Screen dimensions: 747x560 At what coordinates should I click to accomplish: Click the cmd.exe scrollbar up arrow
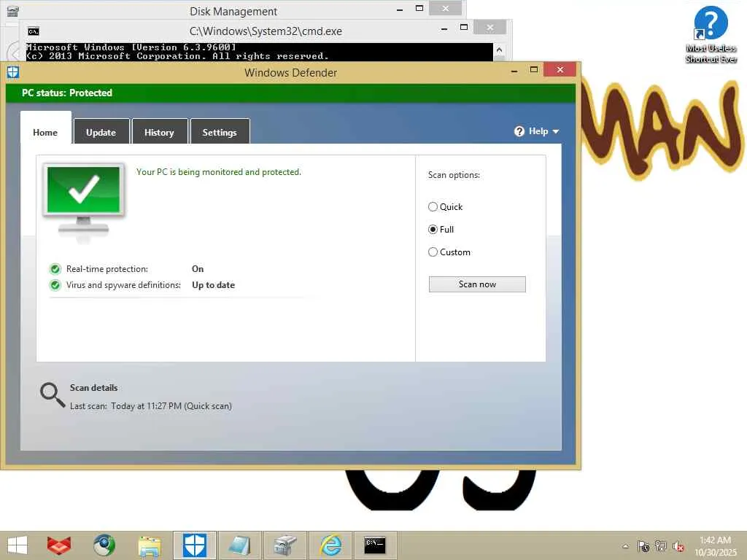click(499, 50)
